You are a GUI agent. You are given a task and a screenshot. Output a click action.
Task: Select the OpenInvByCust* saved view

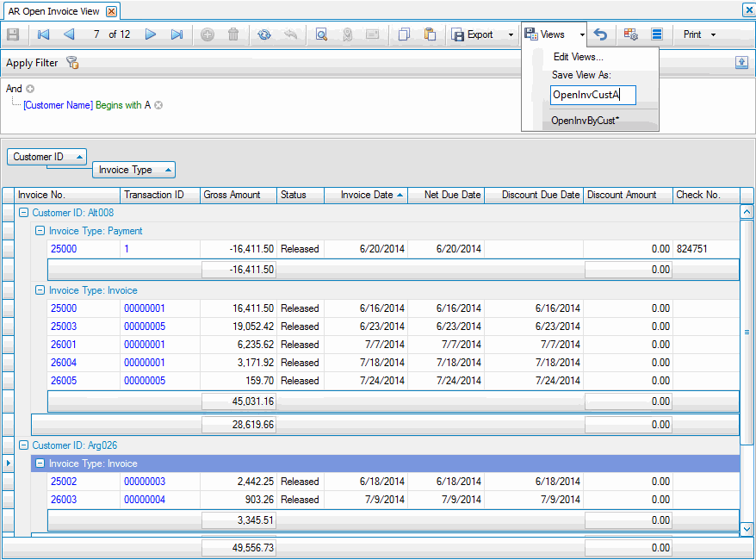pos(586,121)
